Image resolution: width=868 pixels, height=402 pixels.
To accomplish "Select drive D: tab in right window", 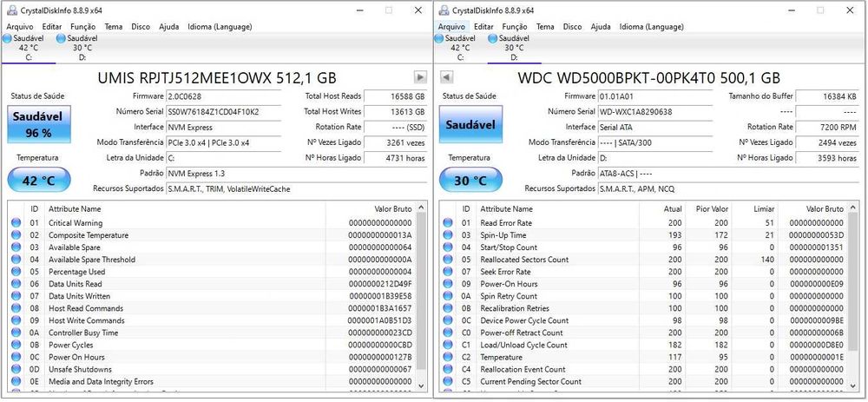I will [x=514, y=48].
